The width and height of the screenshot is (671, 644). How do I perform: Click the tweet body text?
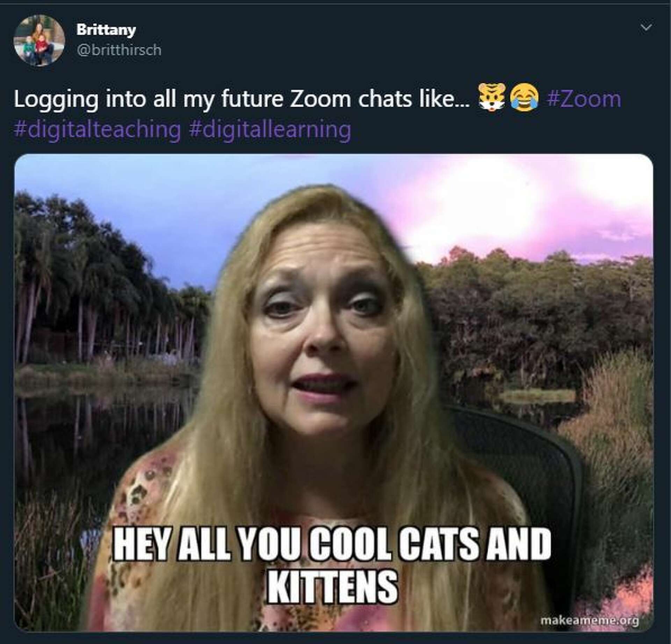point(210,100)
